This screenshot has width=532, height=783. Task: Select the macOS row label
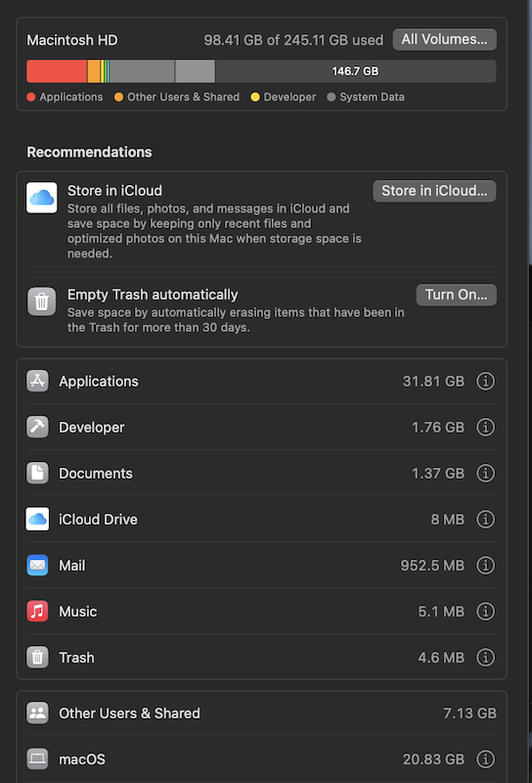click(82, 760)
